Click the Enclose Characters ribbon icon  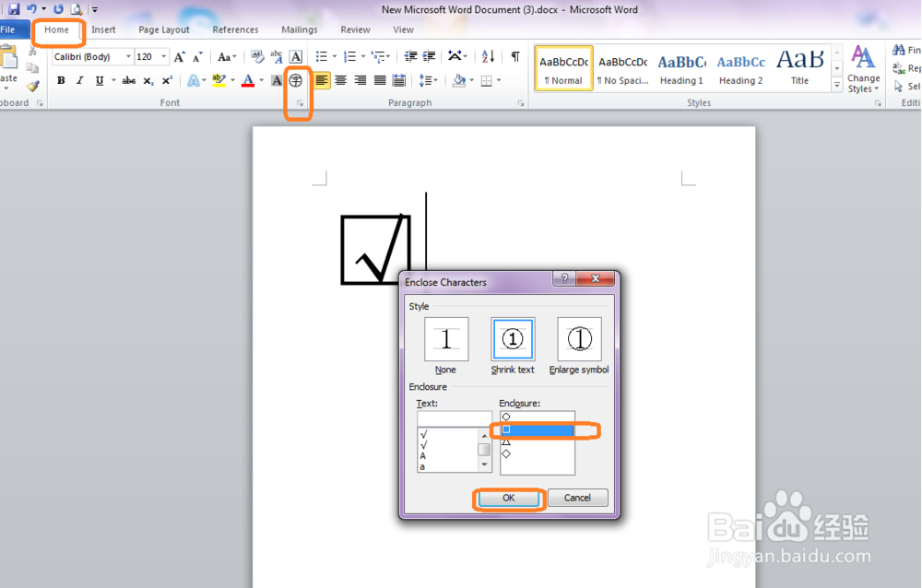pyautogui.click(x=296, y=80)
